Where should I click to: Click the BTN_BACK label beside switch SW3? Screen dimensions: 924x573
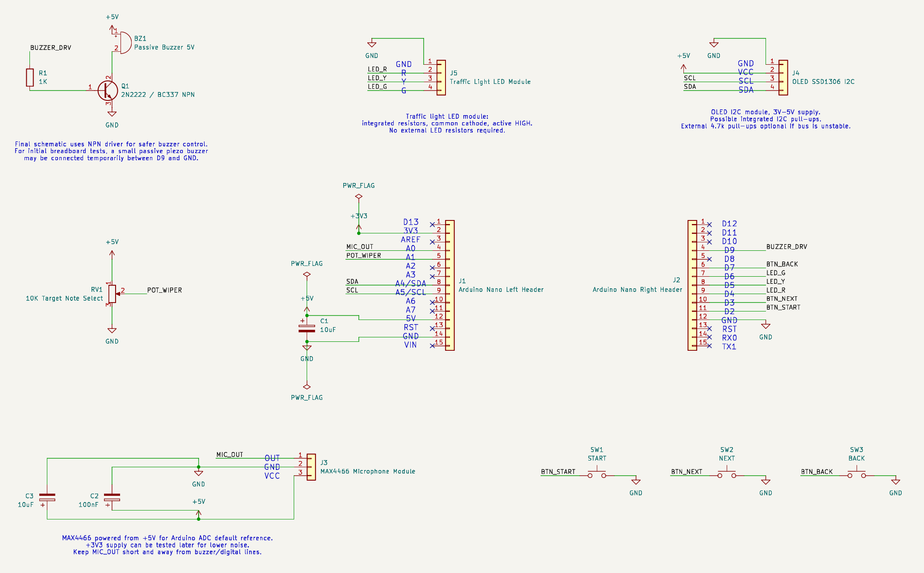[817, 472]
